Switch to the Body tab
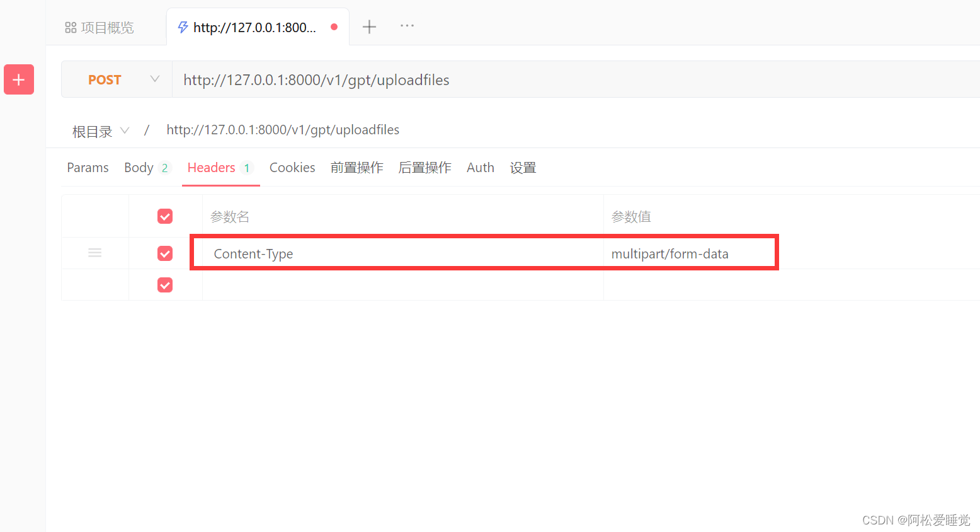This screenshot has width=980, height=532. 147,168
